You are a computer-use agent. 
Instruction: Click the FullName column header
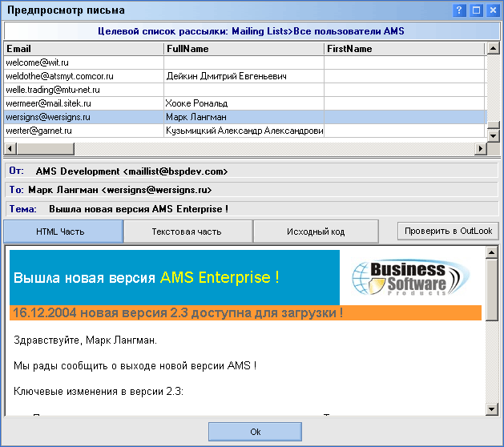pyautogui.click(x=244, y=49)
